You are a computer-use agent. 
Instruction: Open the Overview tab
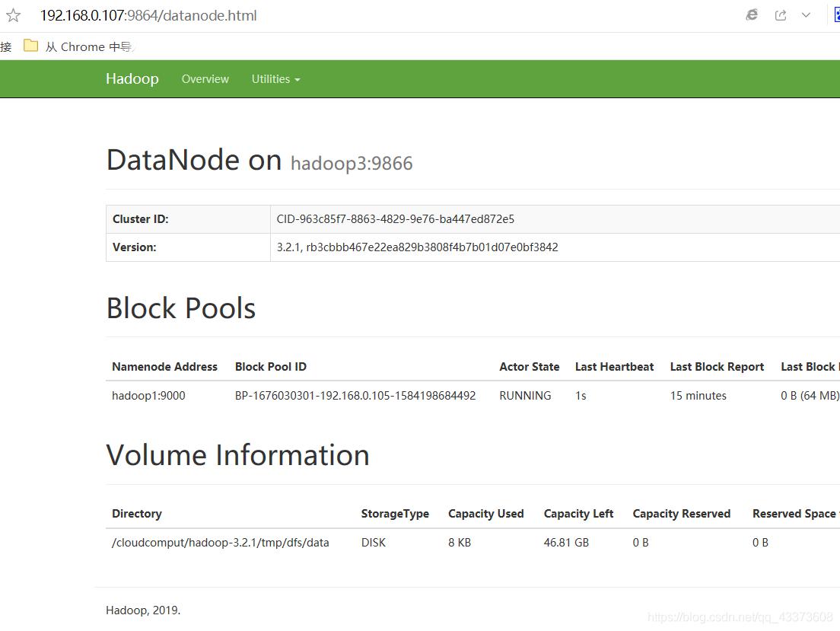[205, 79]
